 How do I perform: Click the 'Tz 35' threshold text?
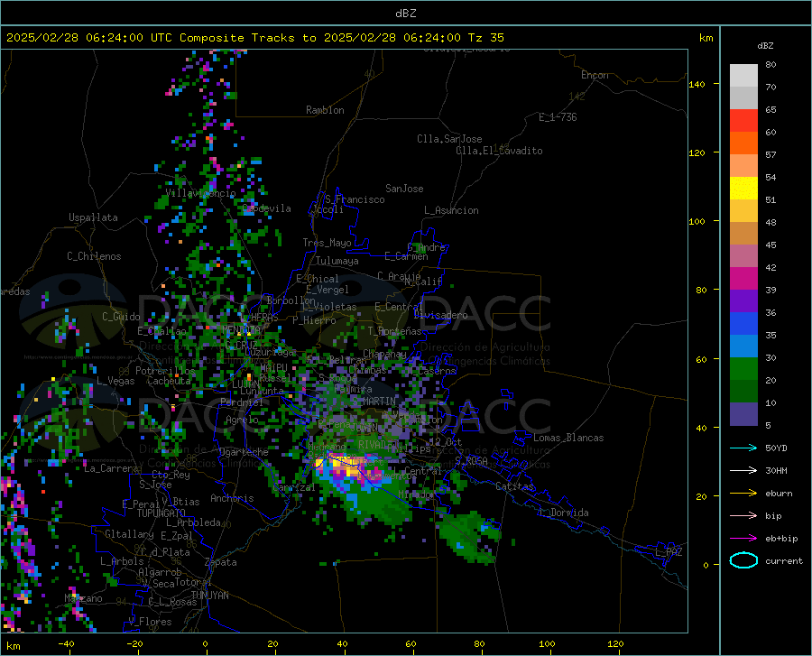click(485, 38)
